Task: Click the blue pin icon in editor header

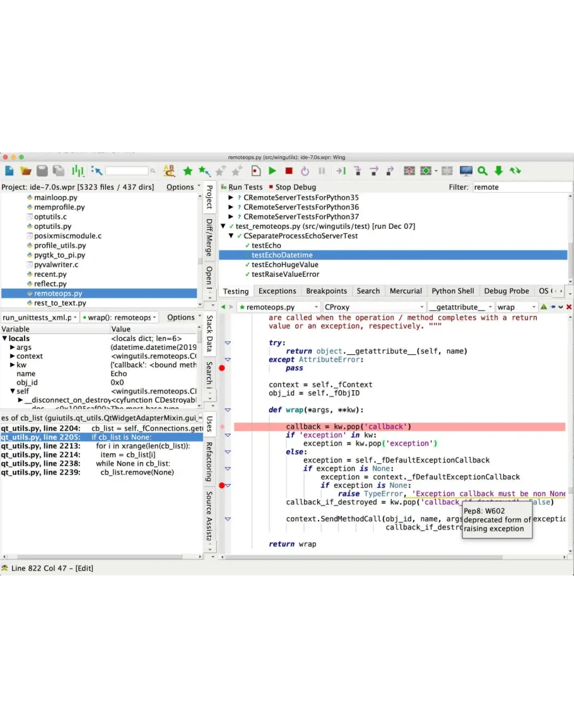Action: (x=553, y=307)
